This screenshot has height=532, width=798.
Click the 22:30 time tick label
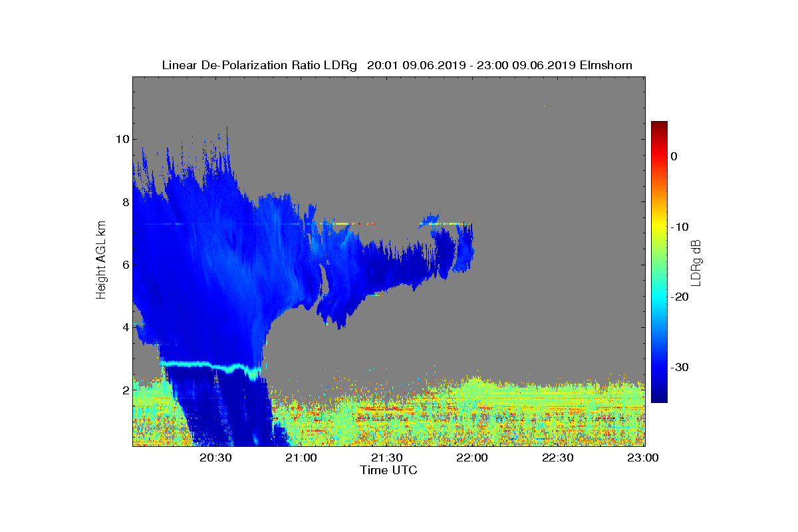[x=559, y=458]
